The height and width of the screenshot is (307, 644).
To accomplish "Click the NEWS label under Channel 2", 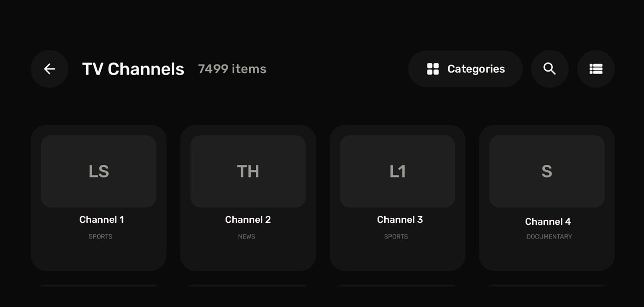I will pos(247,236).
